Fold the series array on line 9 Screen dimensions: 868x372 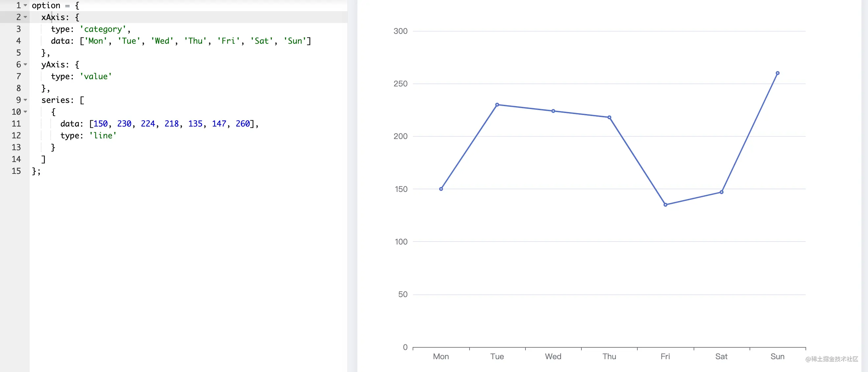(25, 100)
